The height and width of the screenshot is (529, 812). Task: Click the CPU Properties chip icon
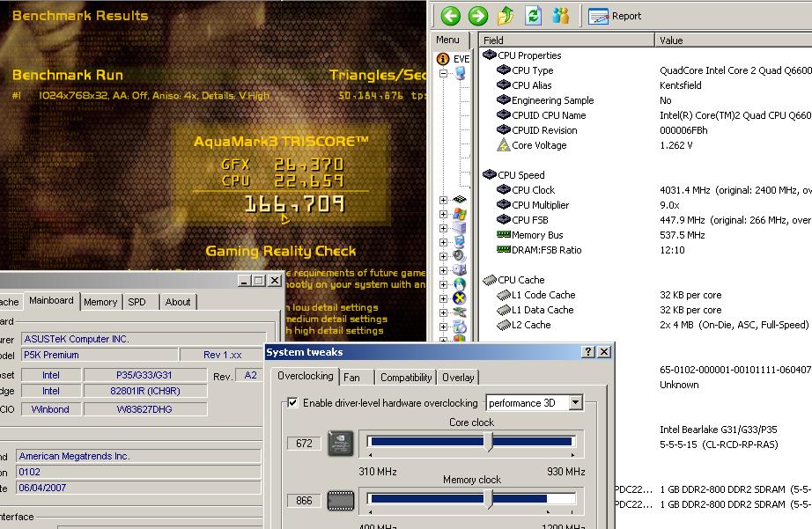pos(490,55)
